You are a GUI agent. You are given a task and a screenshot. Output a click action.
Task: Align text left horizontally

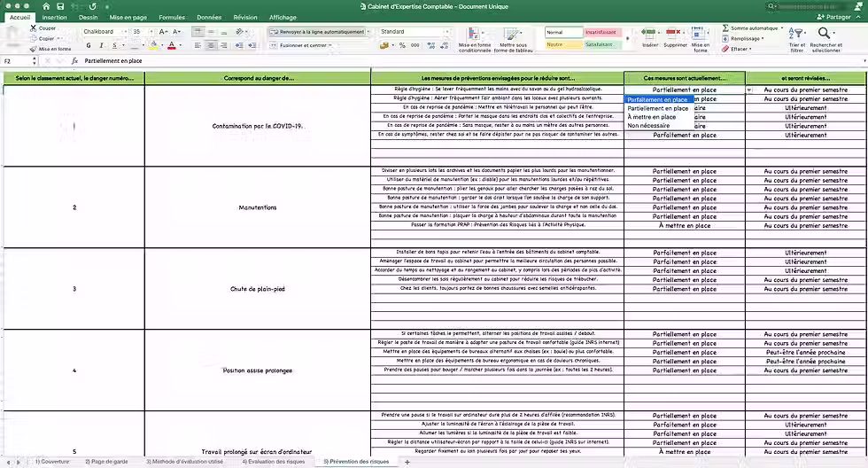198,45
